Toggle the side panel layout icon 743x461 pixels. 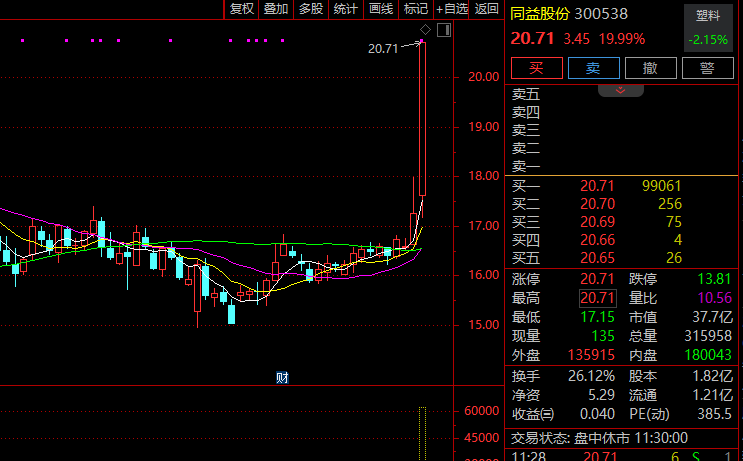click(443, 29)
